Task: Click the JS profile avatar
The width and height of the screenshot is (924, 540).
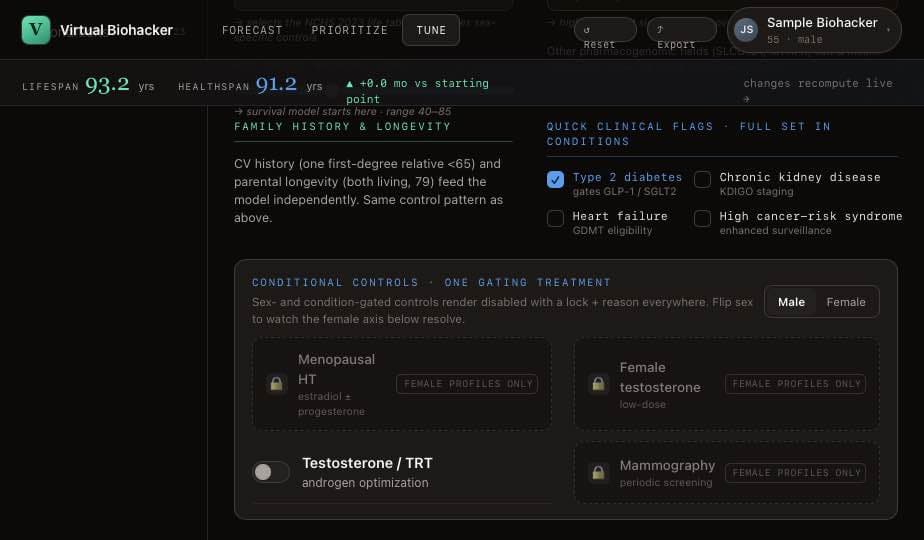Action: pyautogui.click(x=746, y=30)
